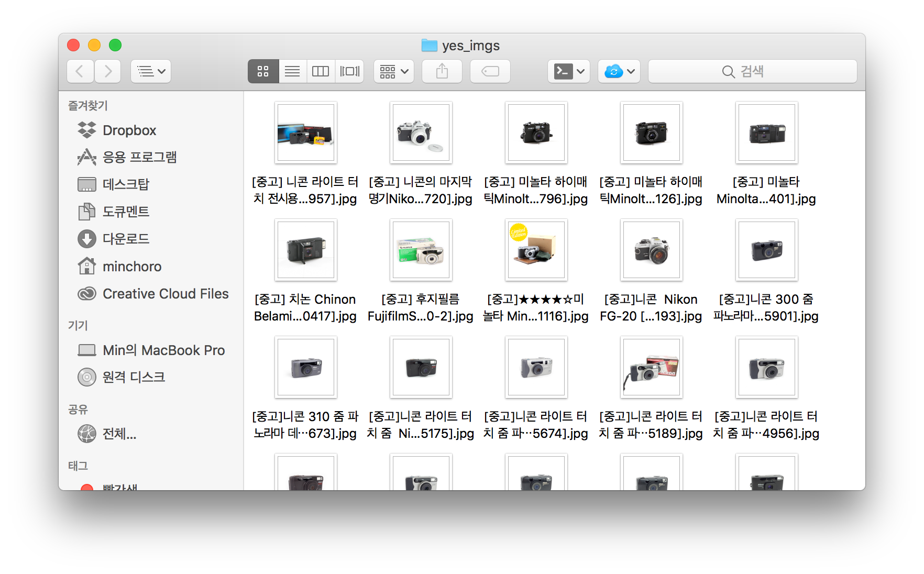Select thumbnail of 미놀타 하이매틱Minolt...126].jpg

[x=652, y=133]
